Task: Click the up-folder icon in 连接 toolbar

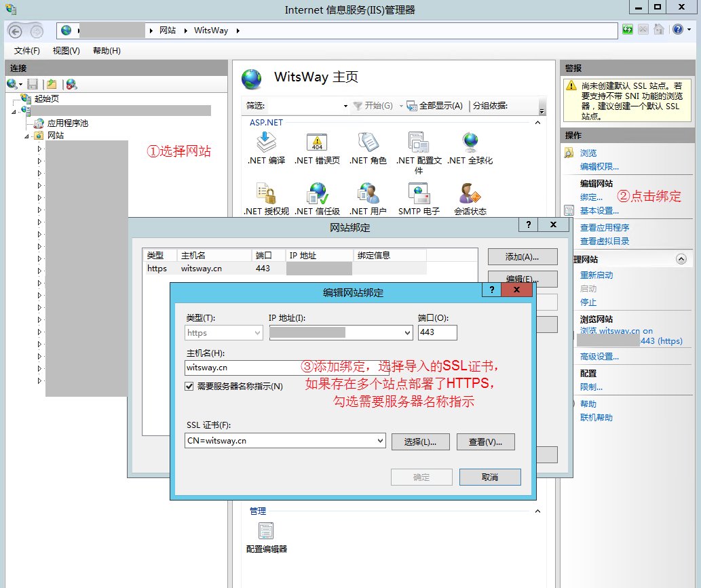Action: pyautogui.click(x=52, y=84)
